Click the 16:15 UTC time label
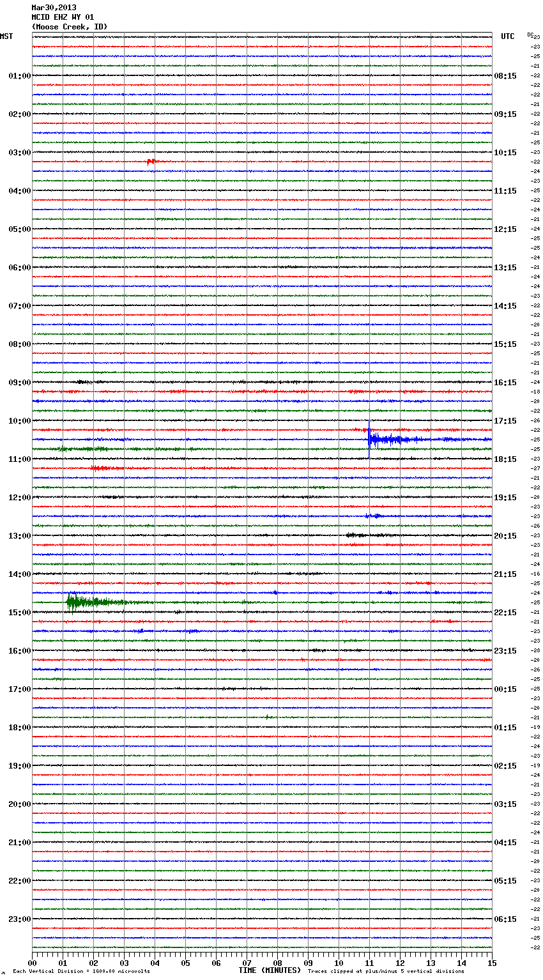Image resolution: width=543 pixels, height=980 pixels. pyautogui.click(x=505, y=383)
